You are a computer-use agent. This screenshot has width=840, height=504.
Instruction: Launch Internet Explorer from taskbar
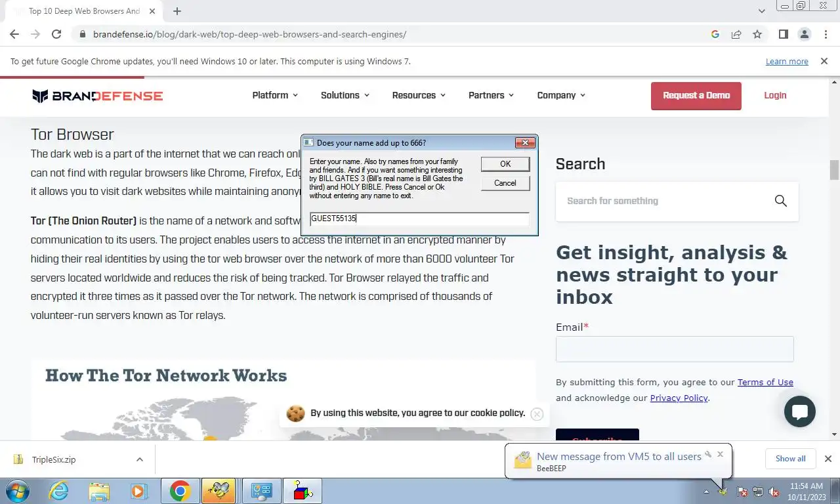tap(59, 491)
